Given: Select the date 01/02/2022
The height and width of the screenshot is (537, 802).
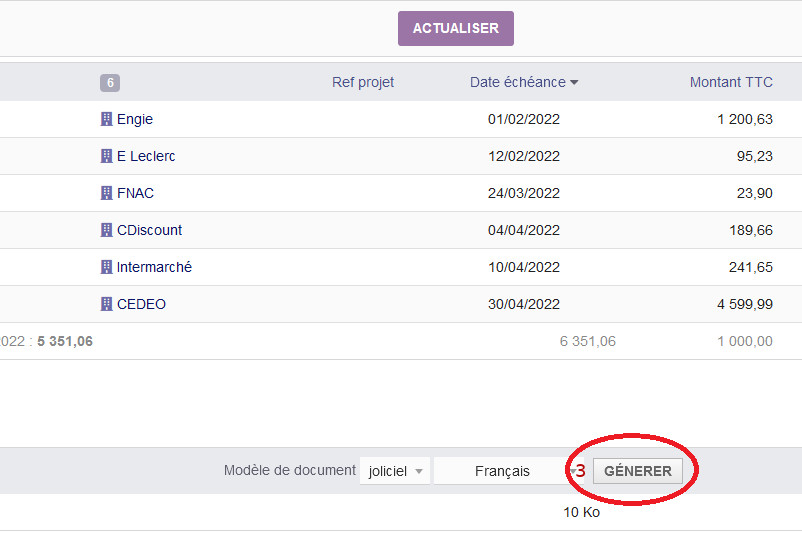Looking at the screenshot, I should tap(524, 119).
